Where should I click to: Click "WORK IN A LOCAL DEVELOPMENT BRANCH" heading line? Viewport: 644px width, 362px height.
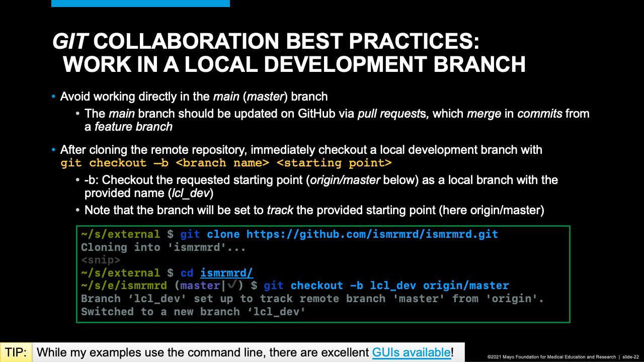click(x=294, y=64)
